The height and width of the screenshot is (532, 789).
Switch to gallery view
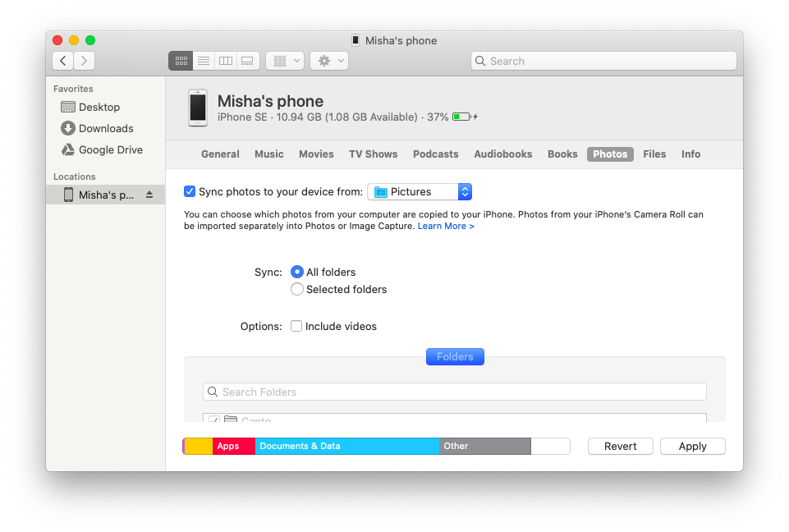[246, 61]
